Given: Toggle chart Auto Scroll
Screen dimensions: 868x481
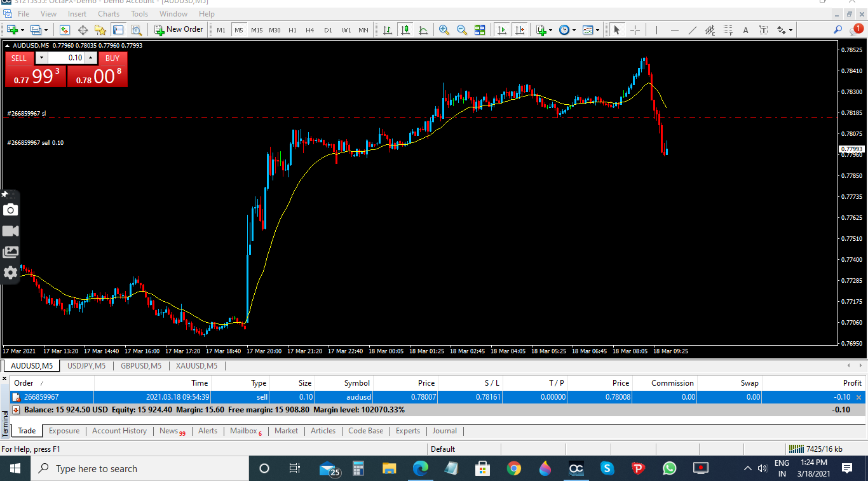Looking at the screenshot, I should tap(502, 30).
